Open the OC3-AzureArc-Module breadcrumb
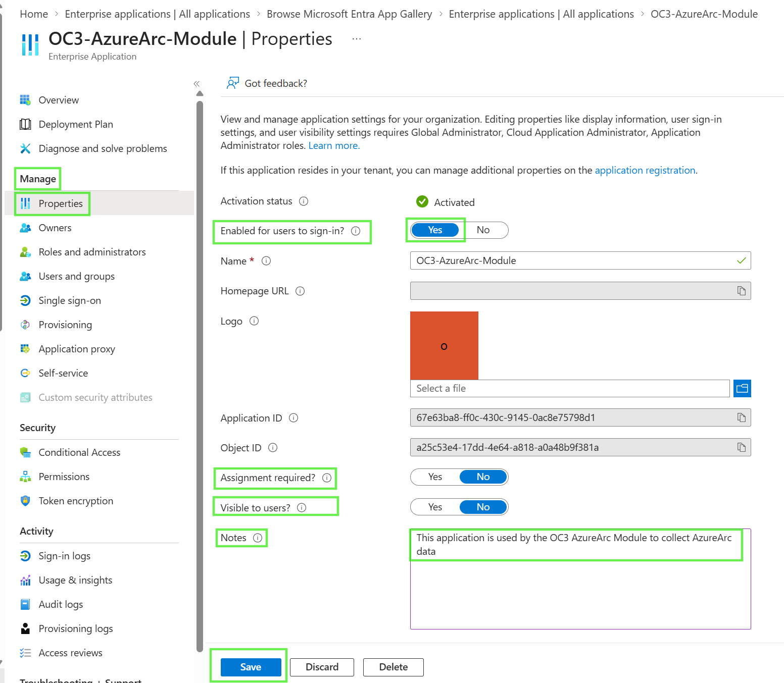784x683 pixels. click(x=704, y=14)
